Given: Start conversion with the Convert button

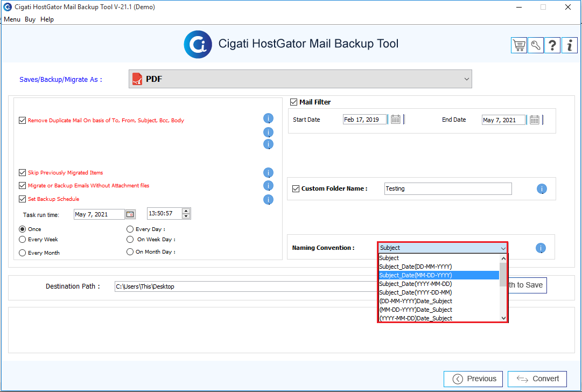Looking at the screenshot, I should click(537, 379).
